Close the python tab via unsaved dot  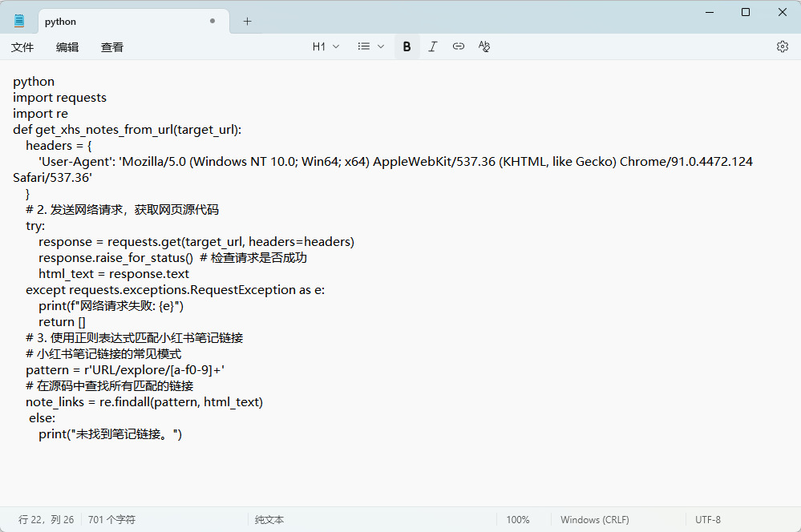(x=212, y=21)
